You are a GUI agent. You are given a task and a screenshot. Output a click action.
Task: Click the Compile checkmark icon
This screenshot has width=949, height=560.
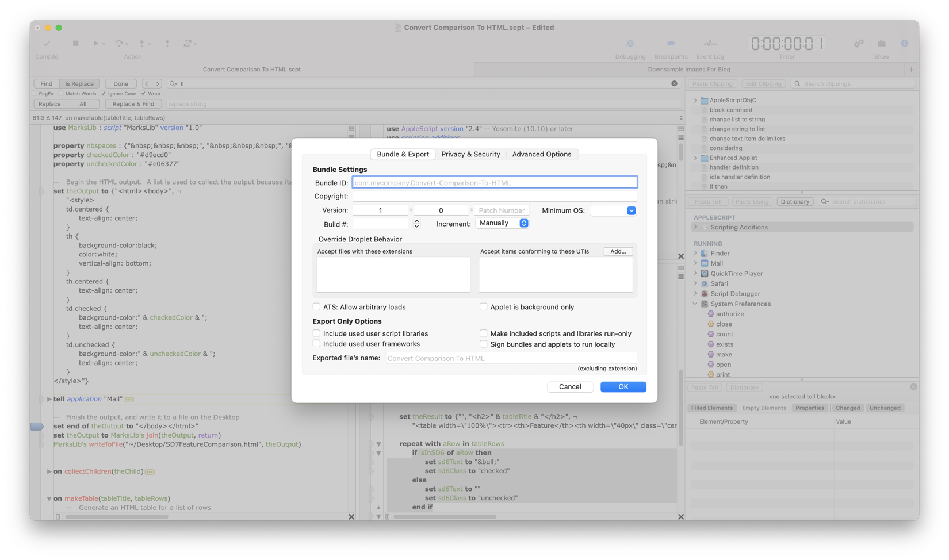tap(47, 43)
